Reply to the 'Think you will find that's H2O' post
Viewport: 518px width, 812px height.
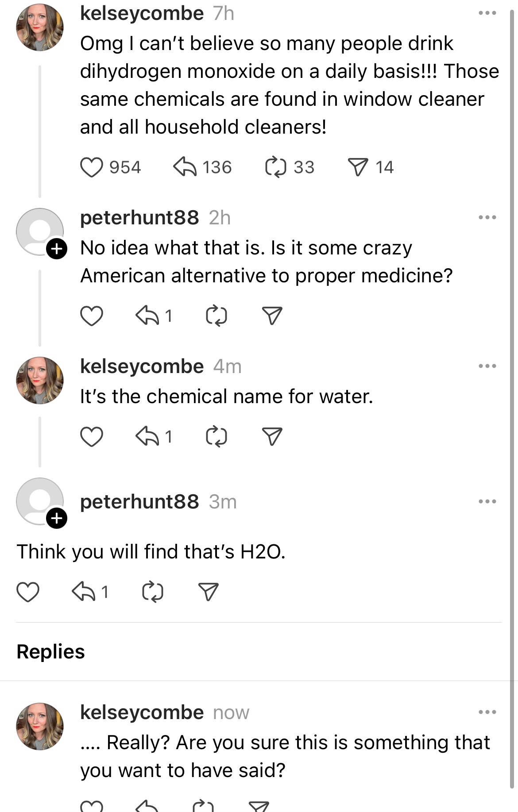coord(84,592)
